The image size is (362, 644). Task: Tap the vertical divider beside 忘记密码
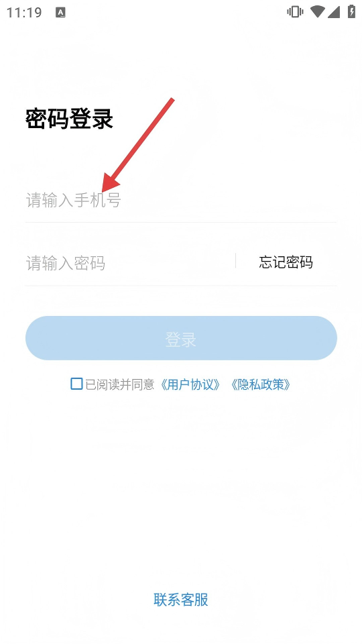[235, 261]
